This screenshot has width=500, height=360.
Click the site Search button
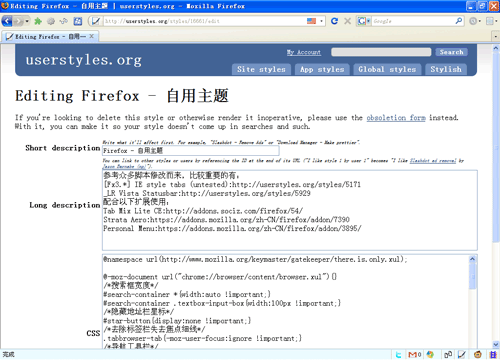pos(451,52)
